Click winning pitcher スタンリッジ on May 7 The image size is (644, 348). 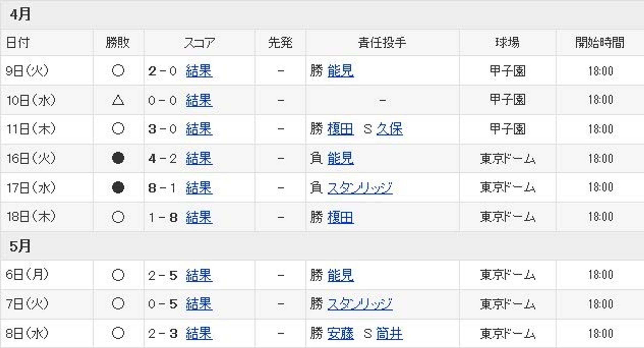click(x=360, y=304)
